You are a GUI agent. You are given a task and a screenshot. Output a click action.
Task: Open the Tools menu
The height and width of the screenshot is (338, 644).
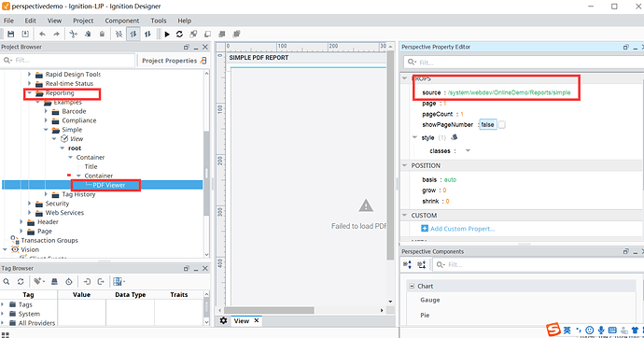coord(159,21)
